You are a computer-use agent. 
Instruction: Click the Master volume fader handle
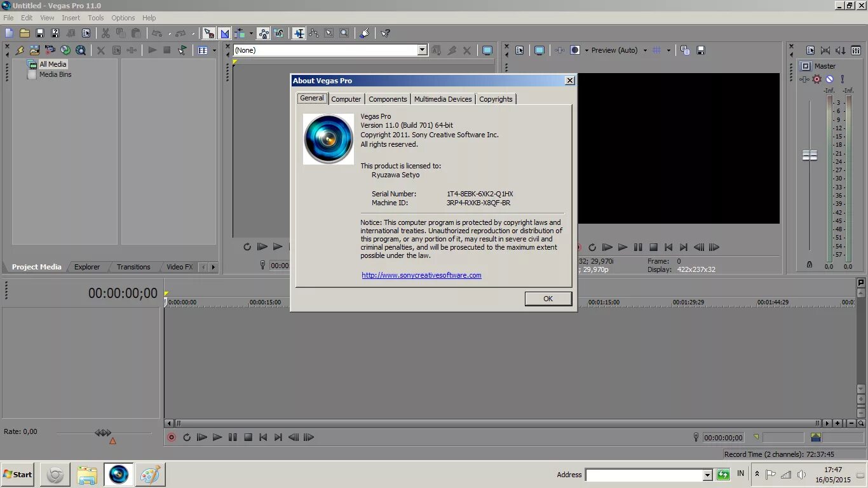810,156
